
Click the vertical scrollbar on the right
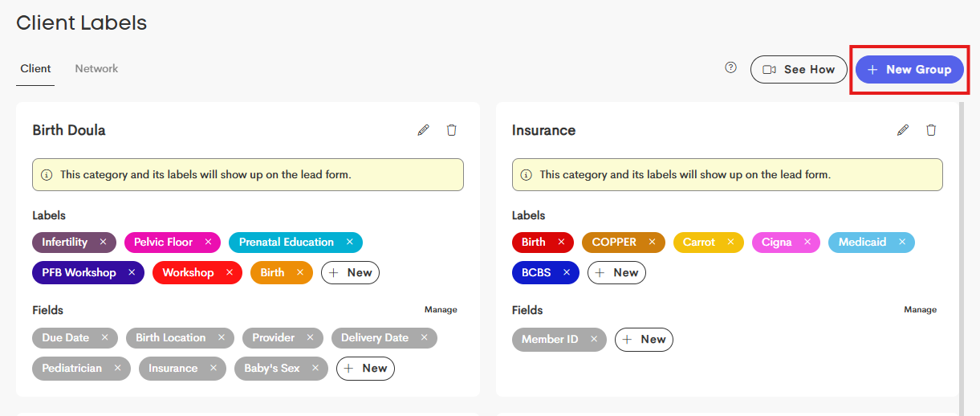[962, 241]
